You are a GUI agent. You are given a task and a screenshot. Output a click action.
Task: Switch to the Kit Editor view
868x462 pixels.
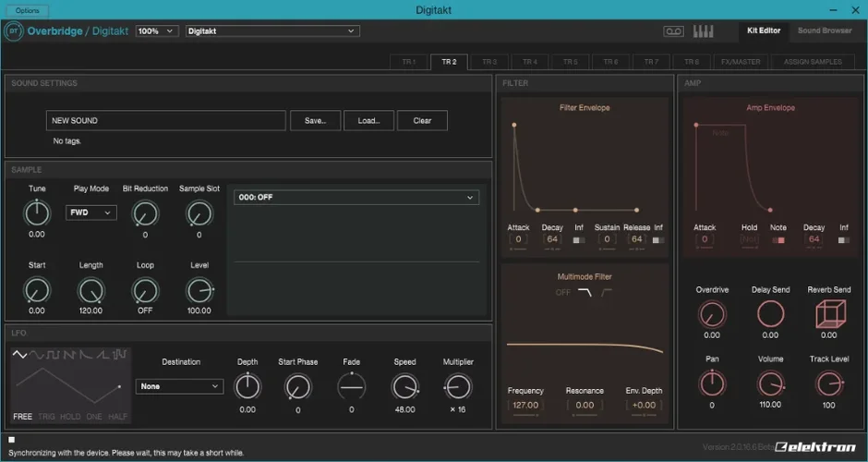764,31
